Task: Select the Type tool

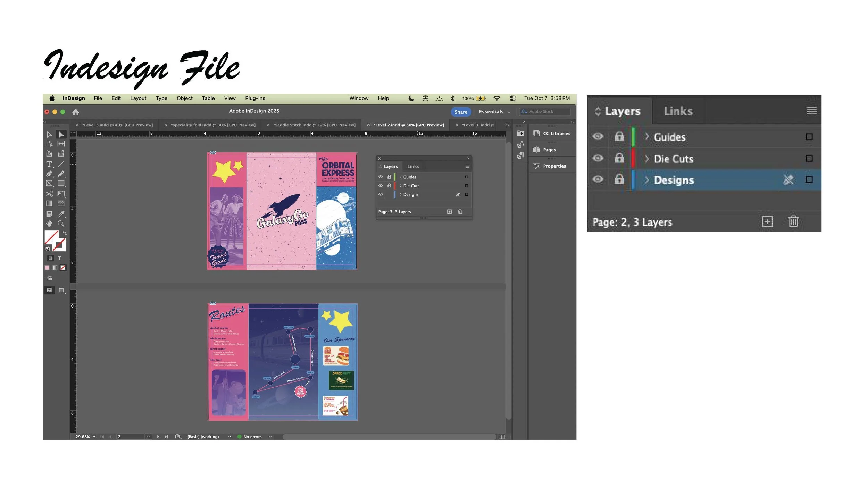Action: click(49, 164)
